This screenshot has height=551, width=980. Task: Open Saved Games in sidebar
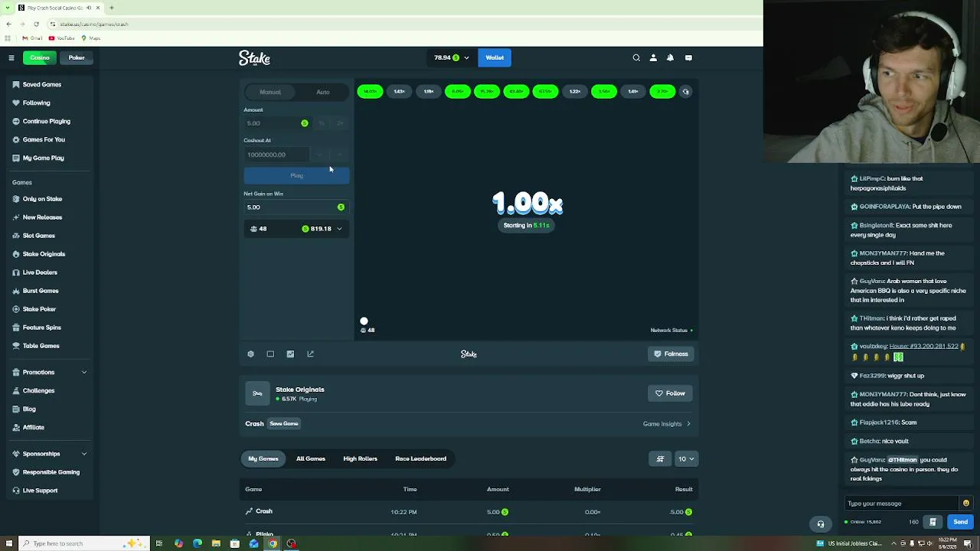click(41, 84)
